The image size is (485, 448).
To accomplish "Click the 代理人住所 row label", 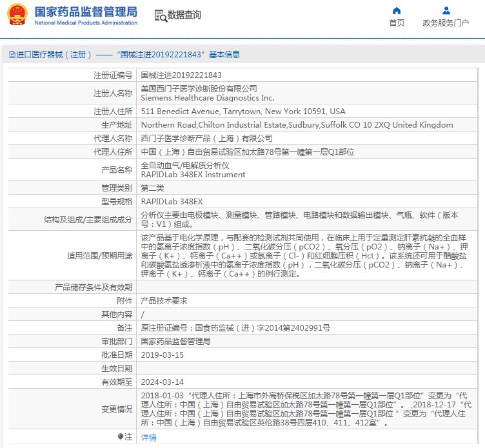I will pyautogui.click(x=113, y=152).
